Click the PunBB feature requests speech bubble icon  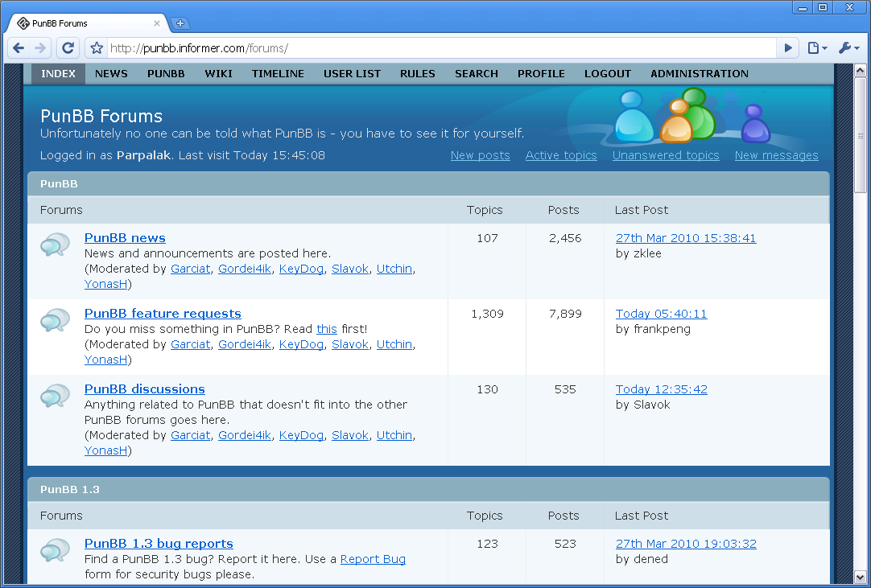point(55,320)
